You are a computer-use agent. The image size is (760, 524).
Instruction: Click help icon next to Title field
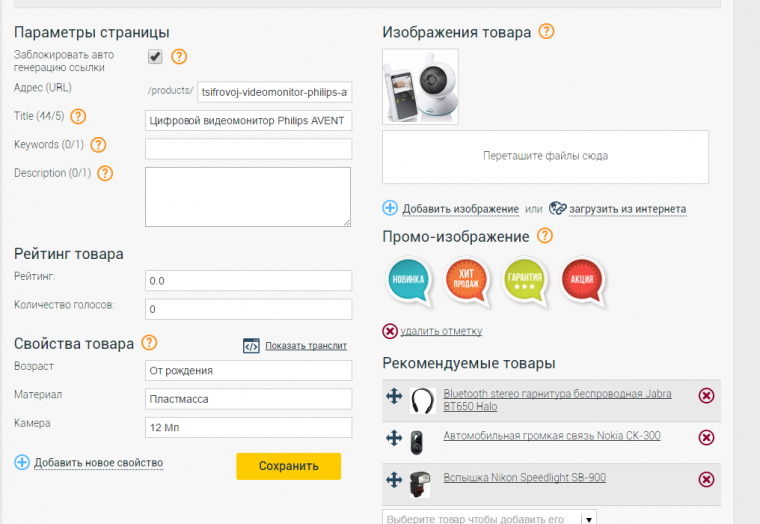click(x=78, y=117)
